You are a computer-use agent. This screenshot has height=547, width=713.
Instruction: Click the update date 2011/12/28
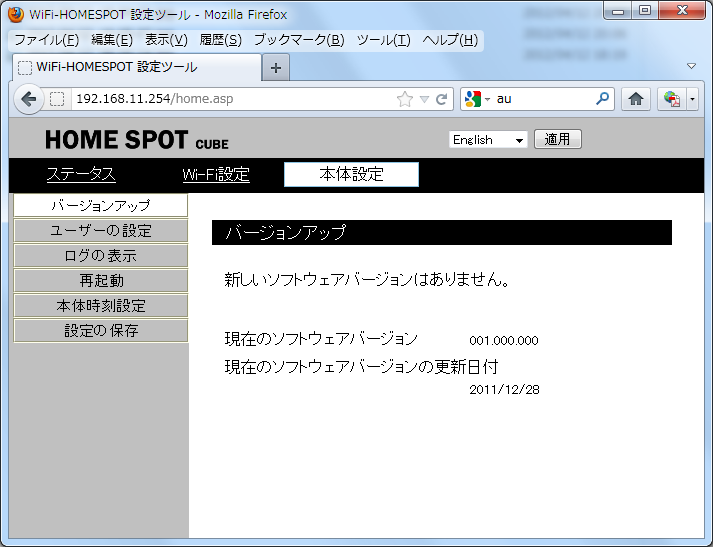(504, 390)
